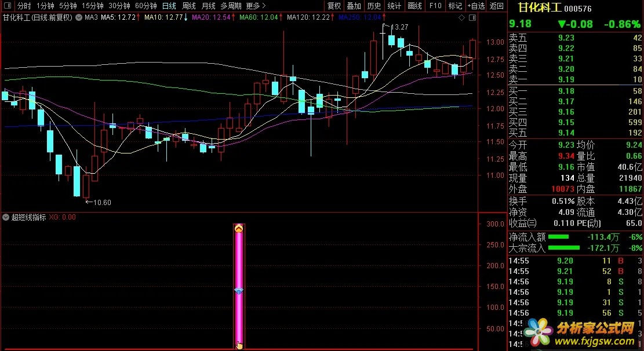Click the 大宗流入 green bar
644x351 pixels.
pyautogui.click(x=564, y=247)
